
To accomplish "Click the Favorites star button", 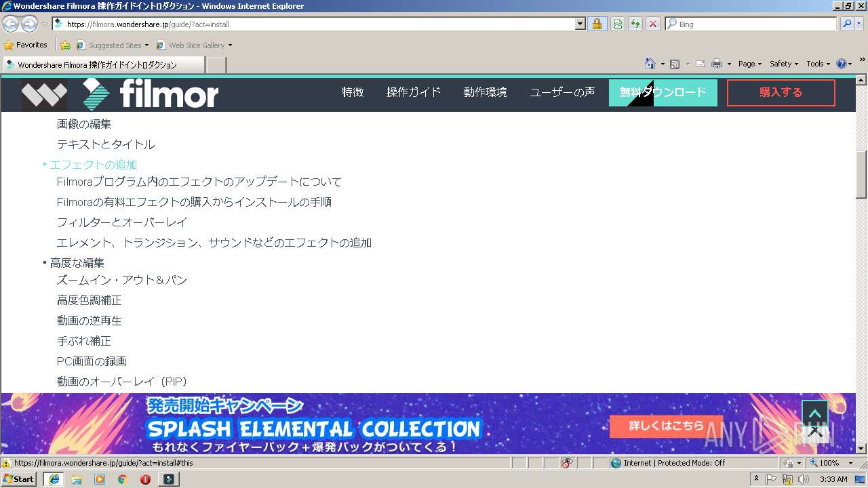I will click(x=26, y=45).
